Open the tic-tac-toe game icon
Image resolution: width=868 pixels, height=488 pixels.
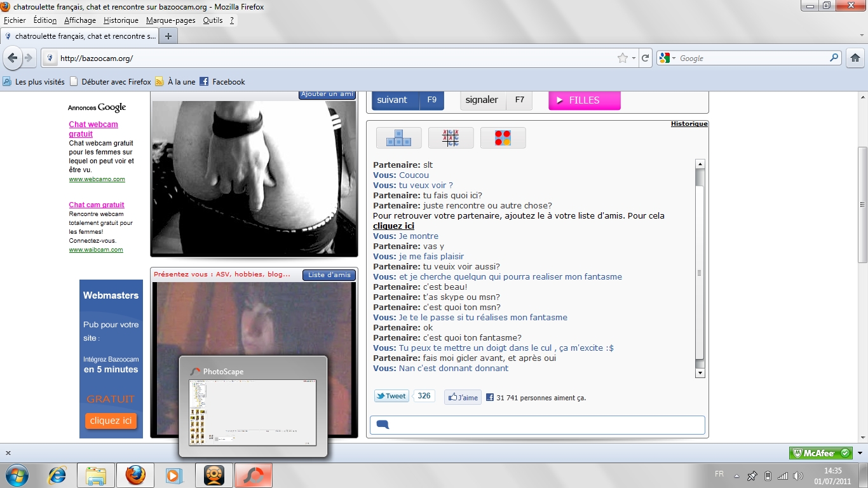(451, 138)
